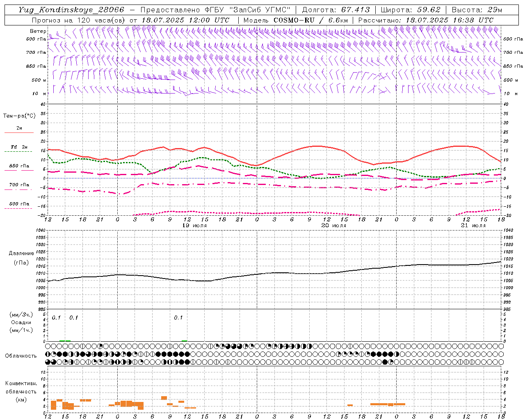The height and width of the screenshot is (420, 525).
Task: Click the Модель COSMO-RU / 6.6км label
Action: [x=296, y=20]
